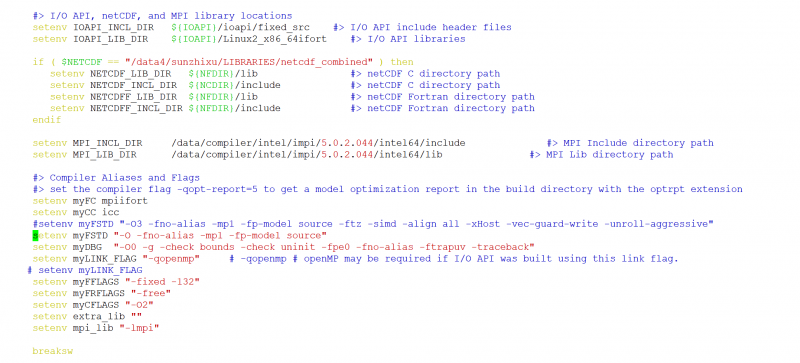Click the top '#> I/O API, netCDF, and MPI' comment
Image resolution: width=800 pixels, height=363 pixels.
(162, 16)
